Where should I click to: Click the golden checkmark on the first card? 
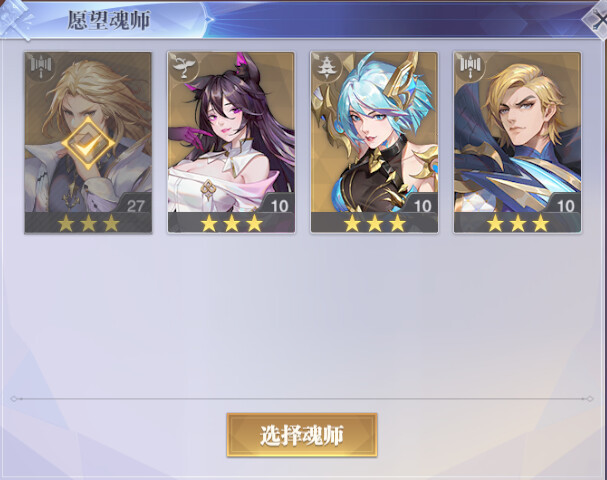coord(88,143)
